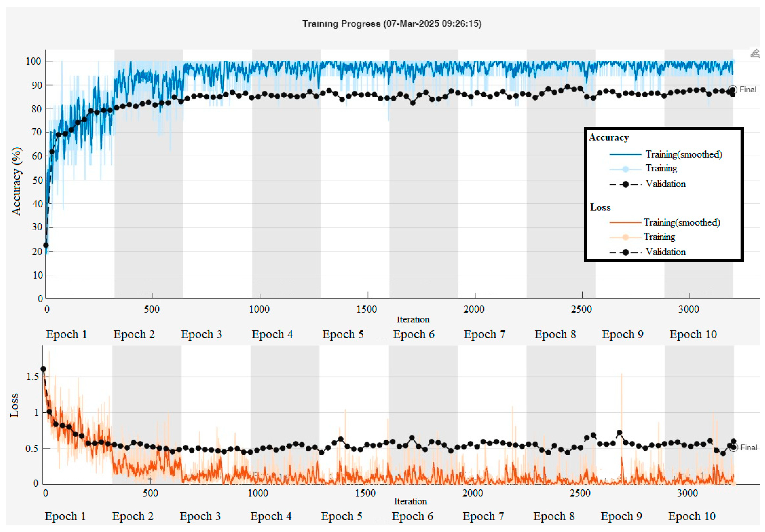Click the Accuracy heading in the legend
The width and height of the screenshot is (765, 532).
[609, 138]
